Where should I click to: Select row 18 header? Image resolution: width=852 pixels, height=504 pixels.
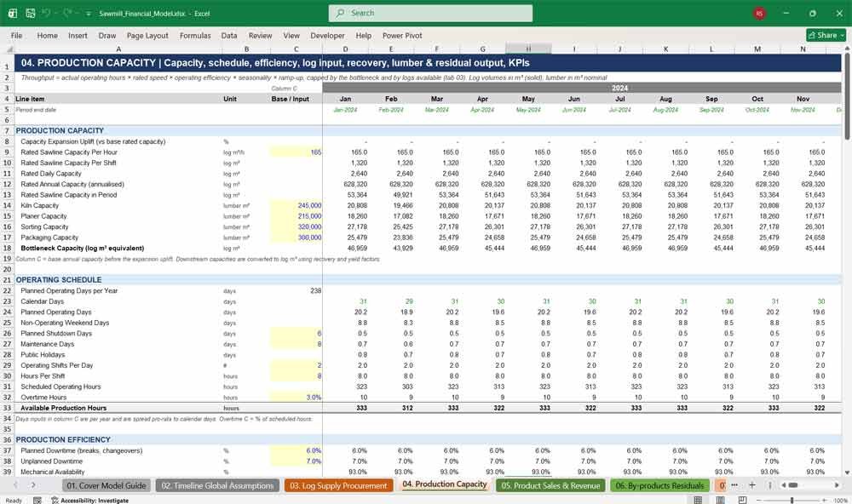(7, 249)
